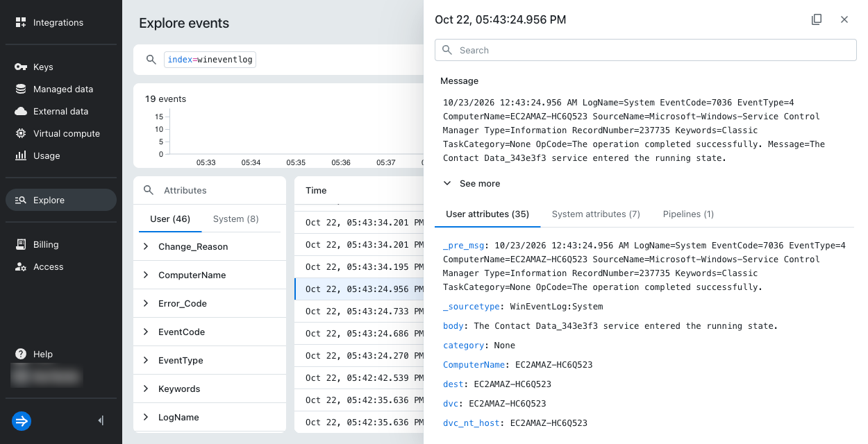Image resolution: width=868 pixels, height=444 pixels.
Task: Click the Keys key icon
Action: (21, 67)
